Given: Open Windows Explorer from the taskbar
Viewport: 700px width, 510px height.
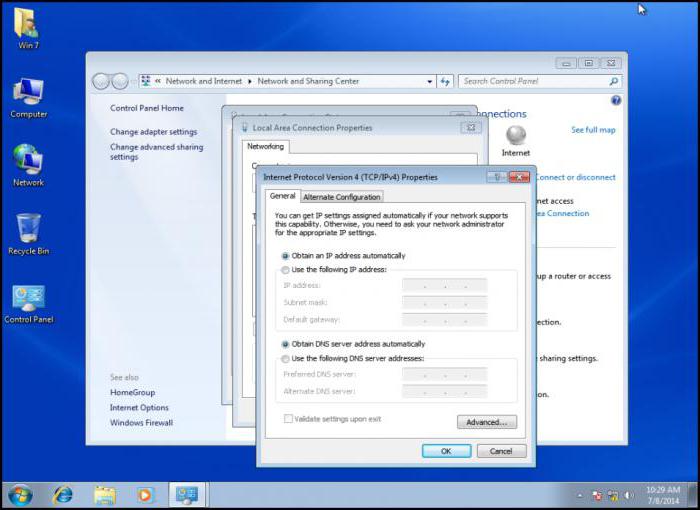Looking at the screenshot, I should 105,495.
